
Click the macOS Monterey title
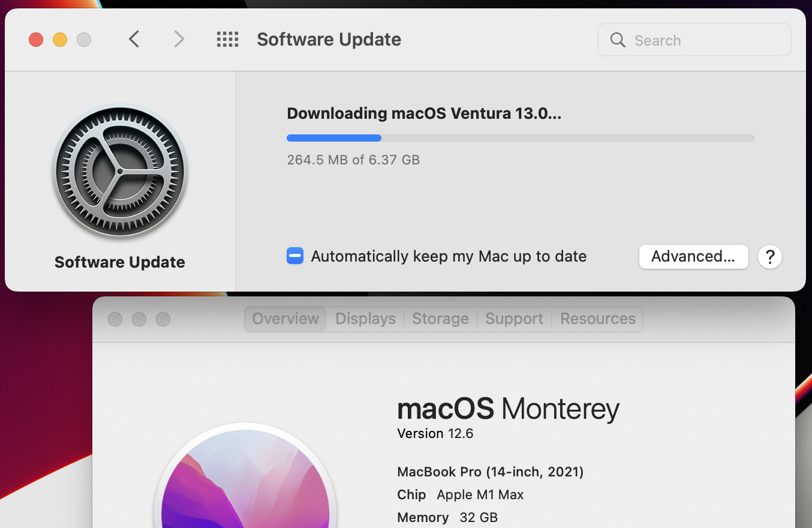(x=508, y=409)
